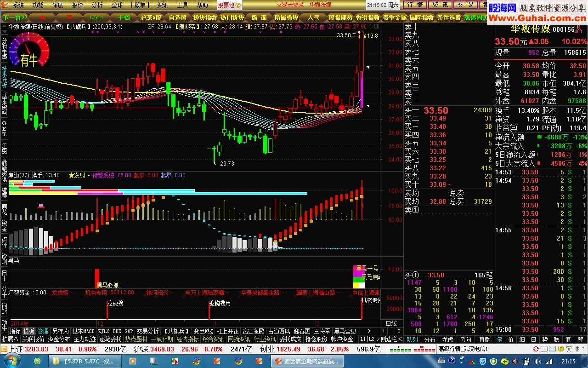Screen dimensions: 588x368
Task: Toggle the 势 trend view button
Action: (x=545, y=339)
